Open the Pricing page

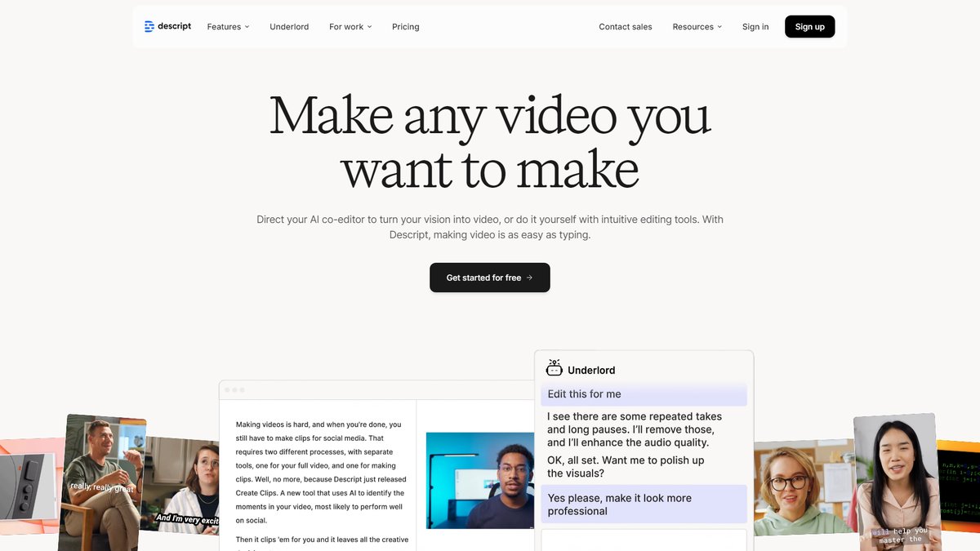[x=406, y=27]
